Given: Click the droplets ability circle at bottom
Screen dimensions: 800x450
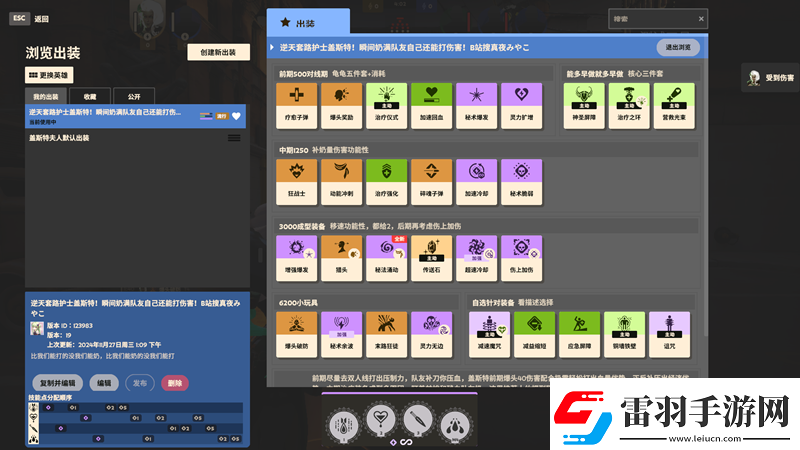Looking at the screenshot, I should 455,424.
